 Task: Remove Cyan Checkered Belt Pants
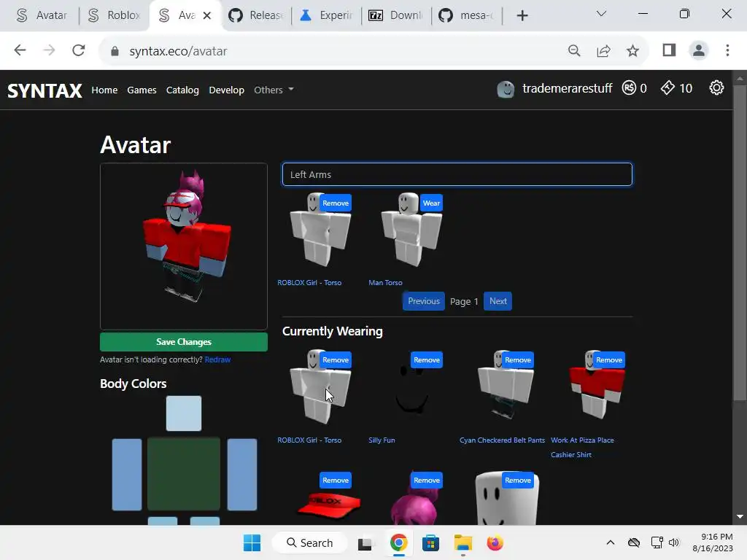(x=518, y=359)
